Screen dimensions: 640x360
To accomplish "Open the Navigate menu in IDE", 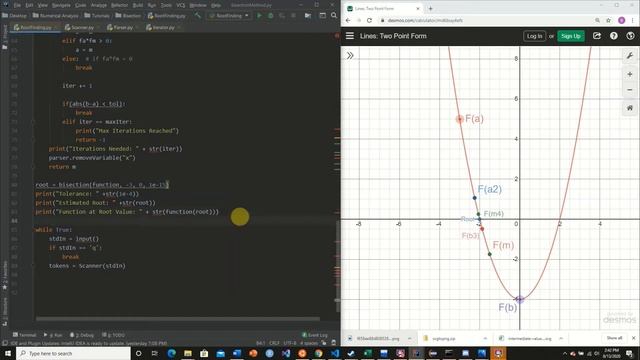I will [x=61, y=5].
